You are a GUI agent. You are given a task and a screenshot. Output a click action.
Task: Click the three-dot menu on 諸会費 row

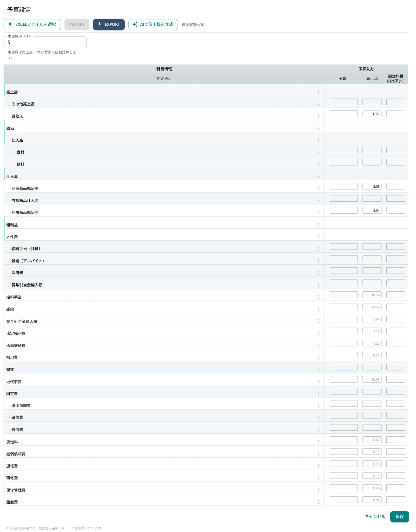click(318, 502)
